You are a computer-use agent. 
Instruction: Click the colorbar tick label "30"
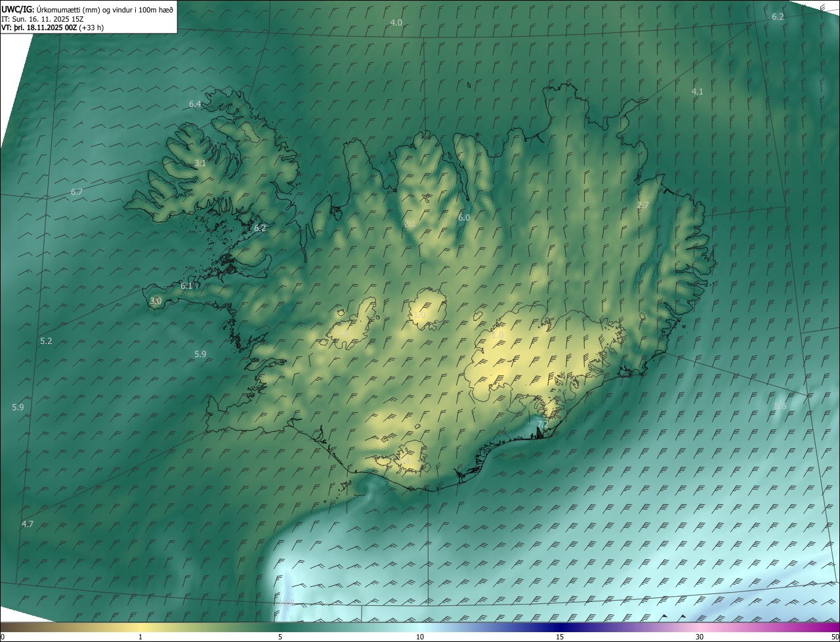point(700,637)
